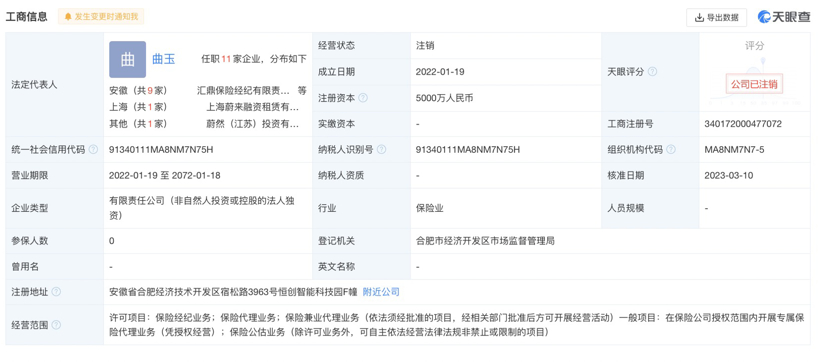Image resolution: width=820 pixels, height=362 pixels.
Task: Select organization code MA8NM7N7-5
Action: (x=734, y=150)
